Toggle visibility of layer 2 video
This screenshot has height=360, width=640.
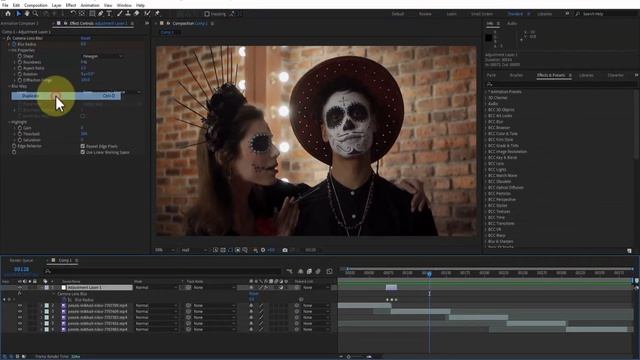click(x=20, y=305)
